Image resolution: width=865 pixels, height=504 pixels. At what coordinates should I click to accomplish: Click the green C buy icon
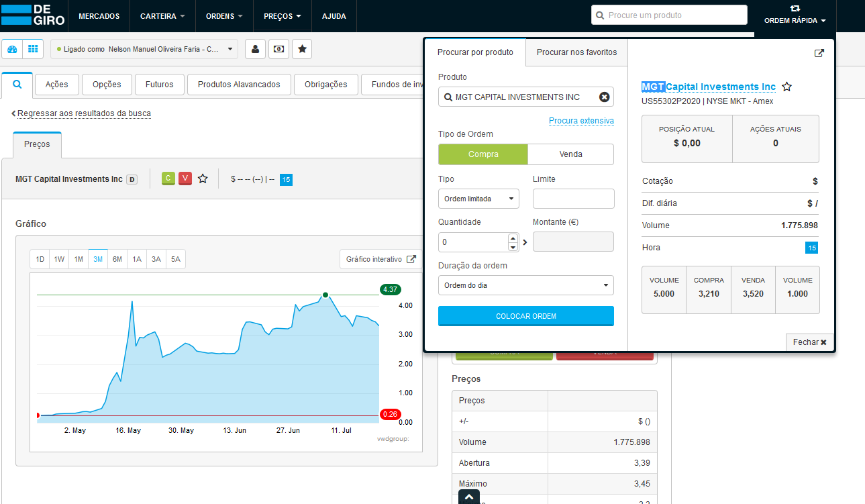168,179
